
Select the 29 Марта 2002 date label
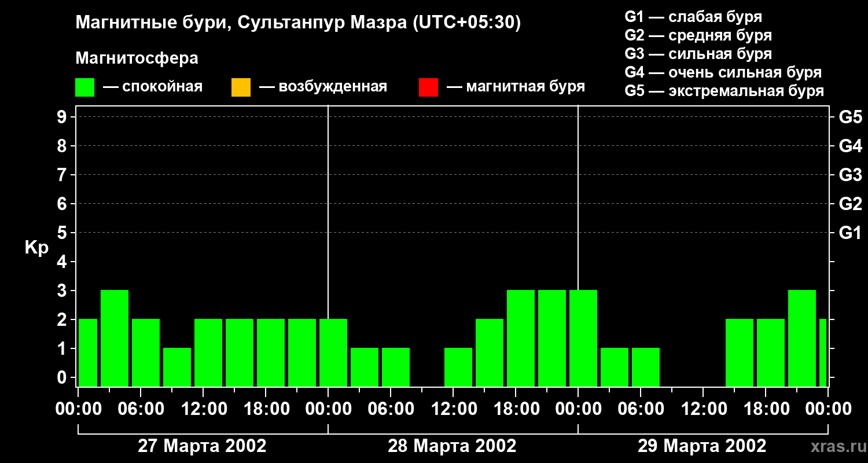pos(702,446)
